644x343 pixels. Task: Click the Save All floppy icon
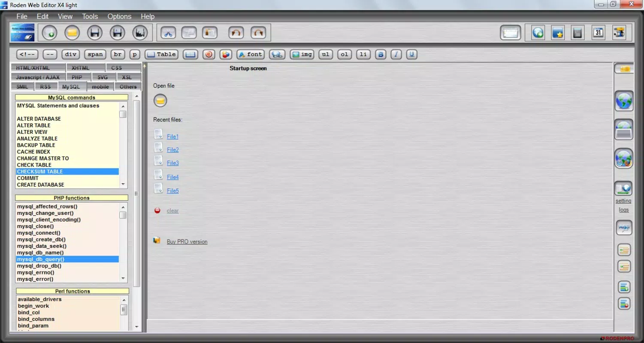point(140,33)
